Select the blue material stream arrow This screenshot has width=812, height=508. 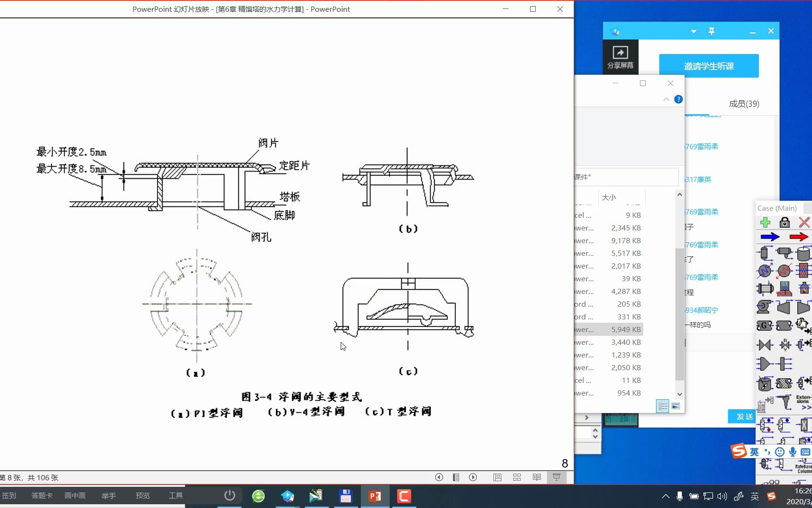point(770,237)
